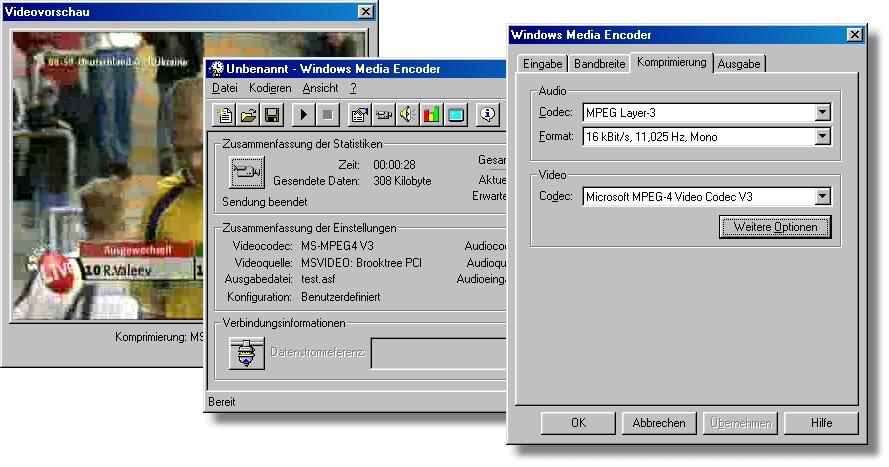889x467 pixels.
Task: Click the 'Bereit' status bar text
Action: (222, 402)
